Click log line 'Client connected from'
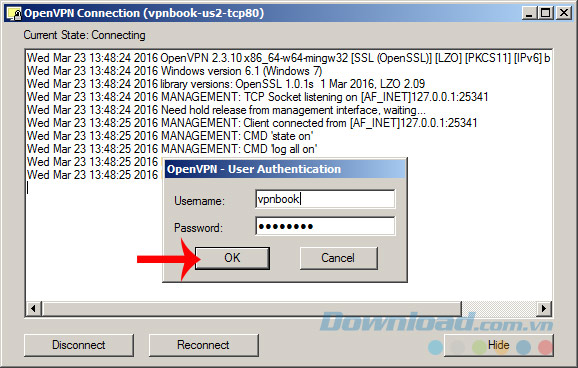578x368 pixels. (252, 123)
